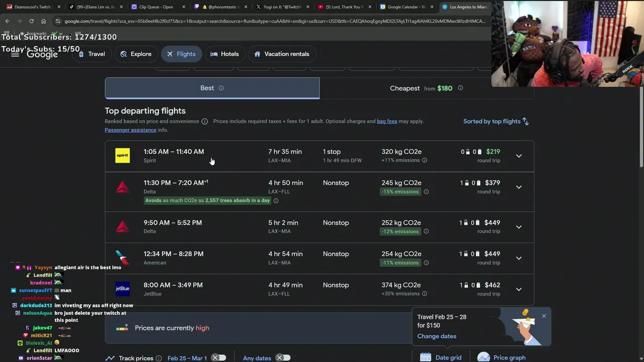Open the Flights section

[181, 54]
